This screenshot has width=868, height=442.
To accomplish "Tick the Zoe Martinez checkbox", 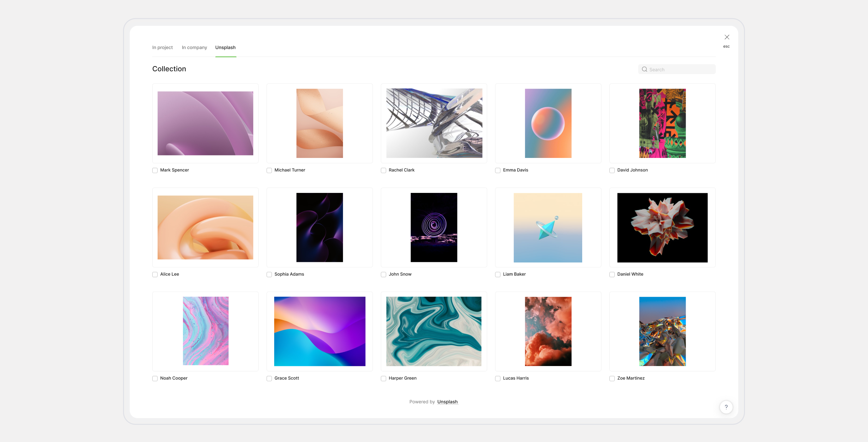I will pos(612,378).
